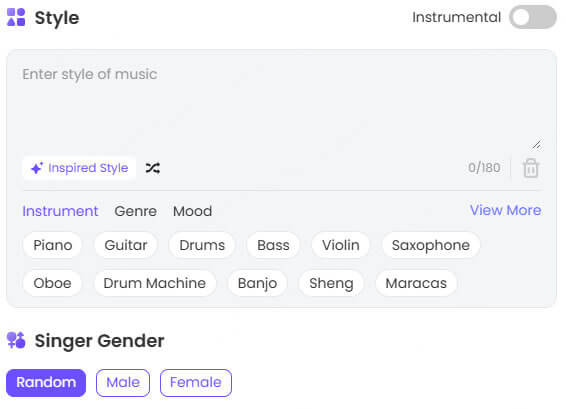
Task: Switch to the Instrument tab
Action: point(60,211)
